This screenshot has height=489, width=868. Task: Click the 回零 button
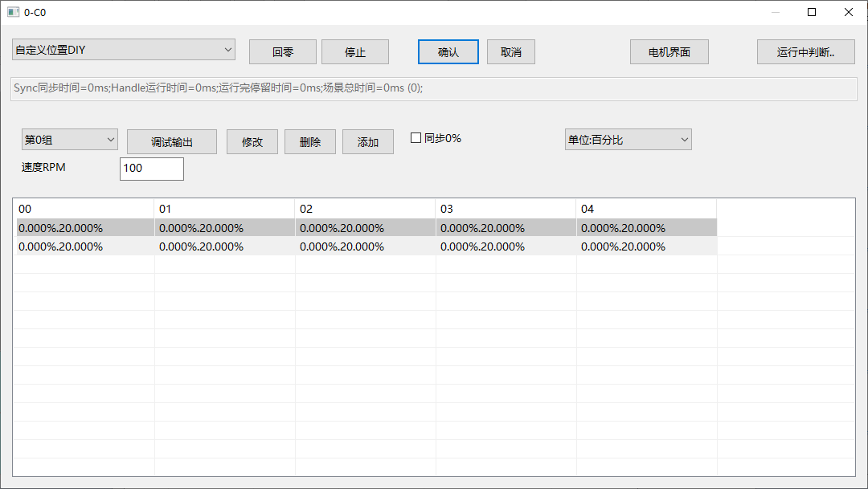tap(283, 52)
